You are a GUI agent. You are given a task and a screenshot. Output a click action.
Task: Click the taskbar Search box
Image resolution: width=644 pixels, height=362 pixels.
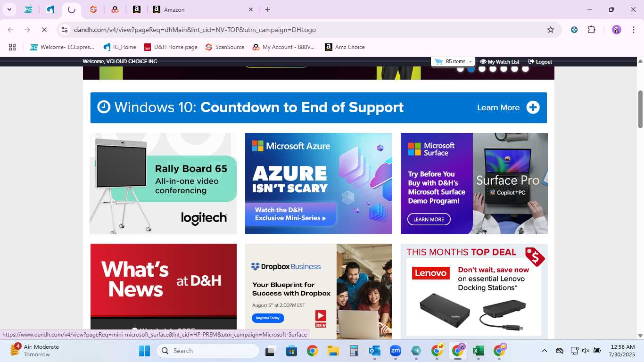208,351
